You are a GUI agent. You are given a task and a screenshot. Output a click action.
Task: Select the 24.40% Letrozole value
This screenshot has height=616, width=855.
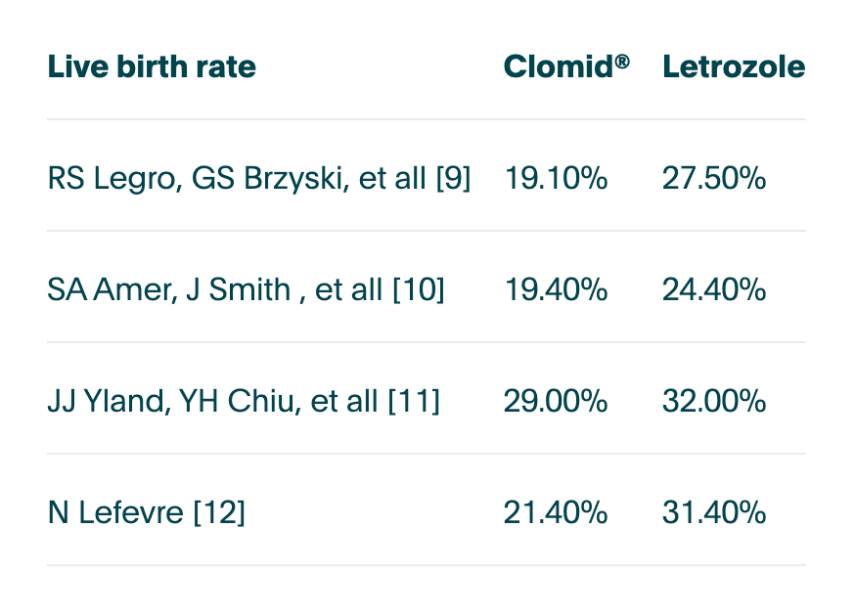[714, 289]
